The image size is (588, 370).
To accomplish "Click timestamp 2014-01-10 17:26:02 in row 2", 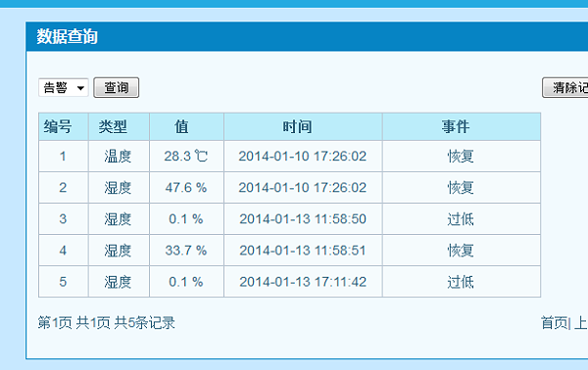I will pos(303,188).
